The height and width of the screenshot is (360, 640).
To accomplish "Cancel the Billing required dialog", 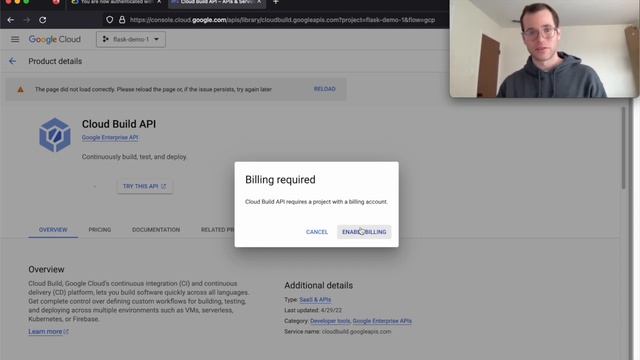I will [317, 232].
